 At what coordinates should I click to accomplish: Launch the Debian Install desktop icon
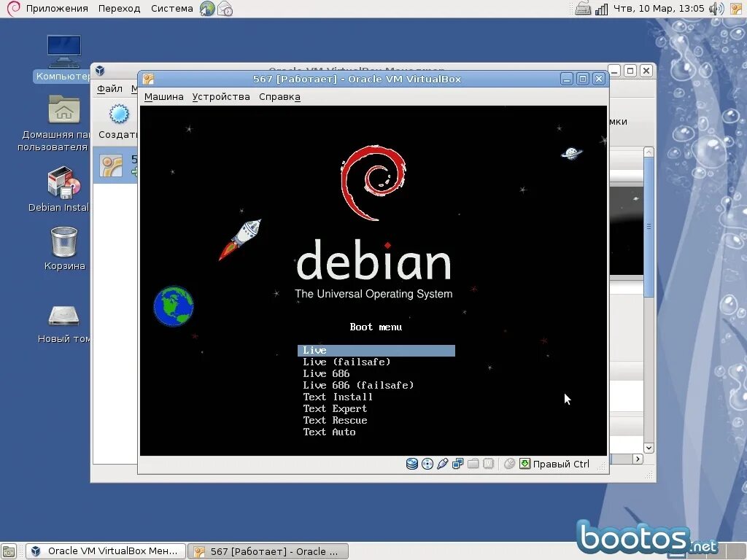[64, 182]
